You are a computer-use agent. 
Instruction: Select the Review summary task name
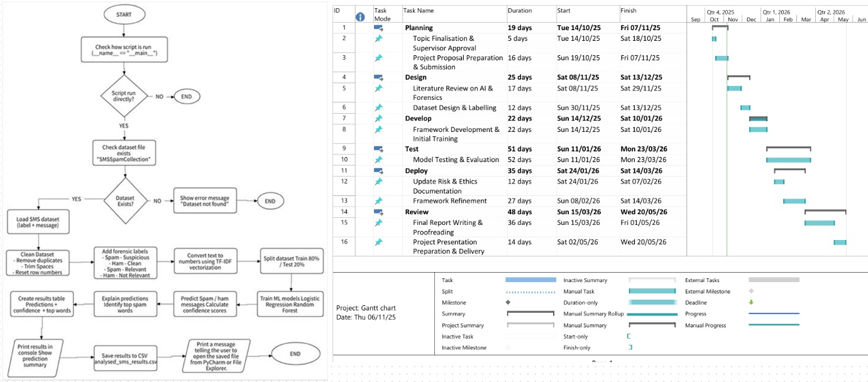tap(417, 212)
